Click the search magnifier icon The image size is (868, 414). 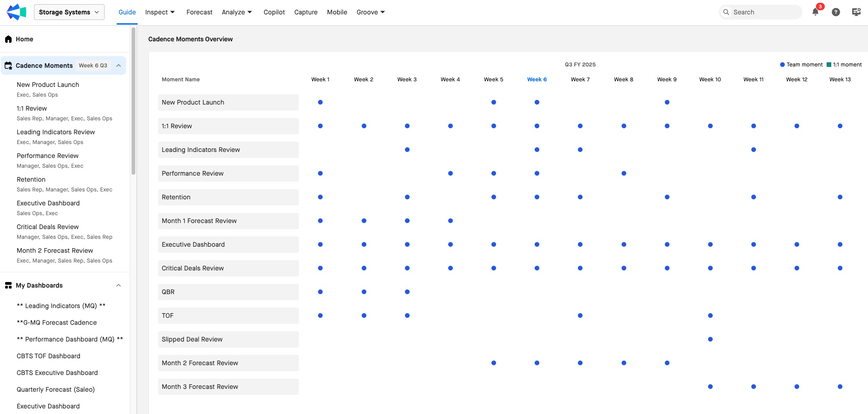(x=726, y=12)
